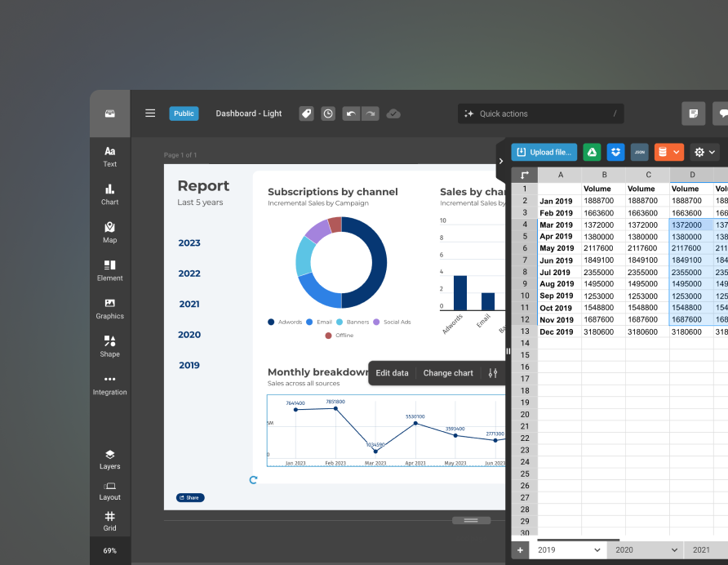
Task: Toggle Email legend item in donut chart
Action: coord(319,322)
